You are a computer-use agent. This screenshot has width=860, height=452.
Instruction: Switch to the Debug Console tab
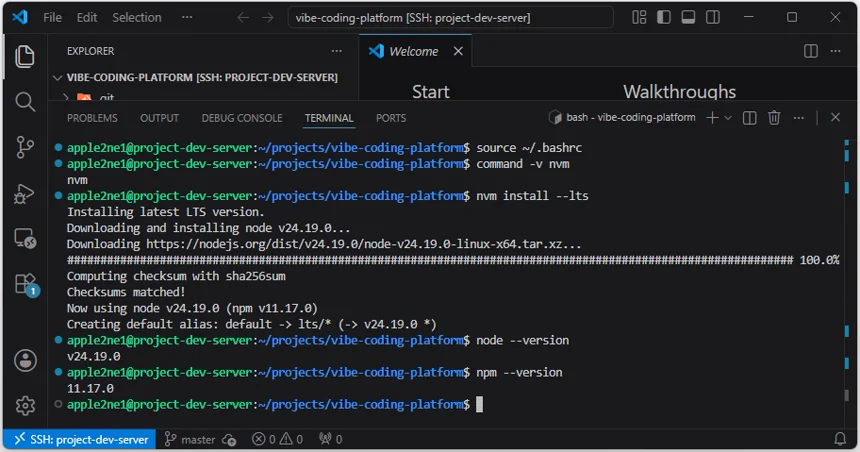tap(242, 118)
